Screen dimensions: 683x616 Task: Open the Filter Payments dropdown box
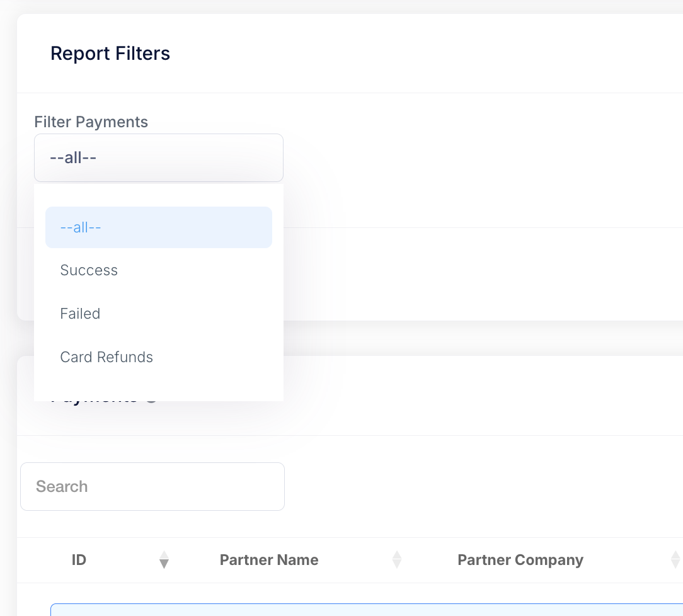(159, 157)
